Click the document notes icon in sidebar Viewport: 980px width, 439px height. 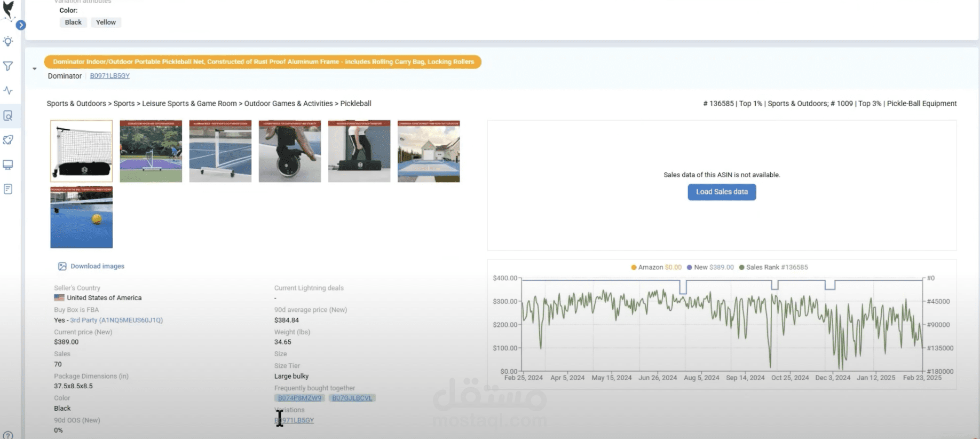point(8,189)
